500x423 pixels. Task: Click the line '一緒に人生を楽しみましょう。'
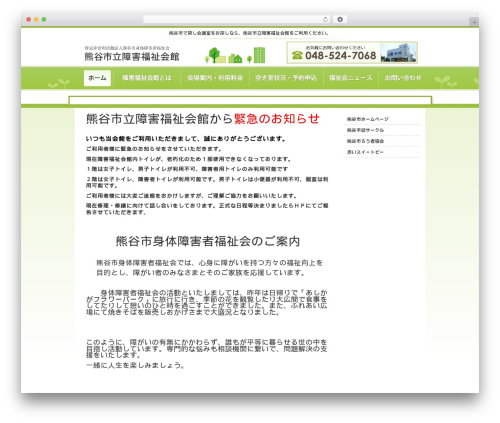[x=135, y=365]
